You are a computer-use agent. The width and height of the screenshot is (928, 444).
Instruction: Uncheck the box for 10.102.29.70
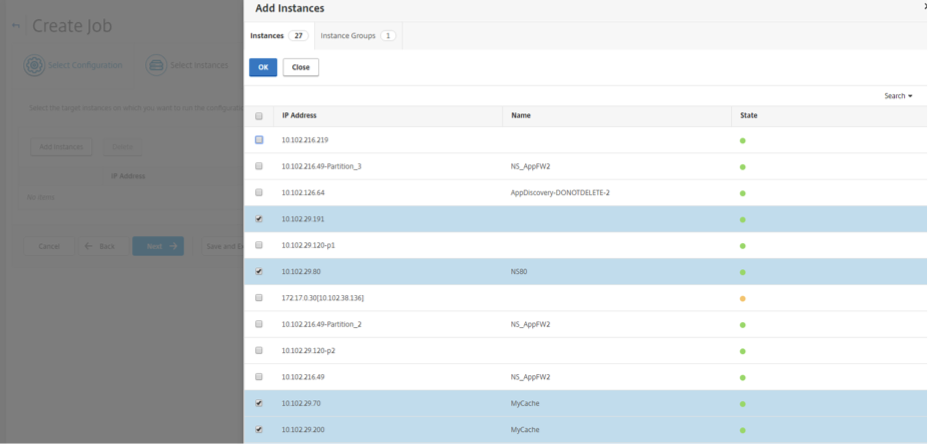pyautogui.click(x=259, y=403)
